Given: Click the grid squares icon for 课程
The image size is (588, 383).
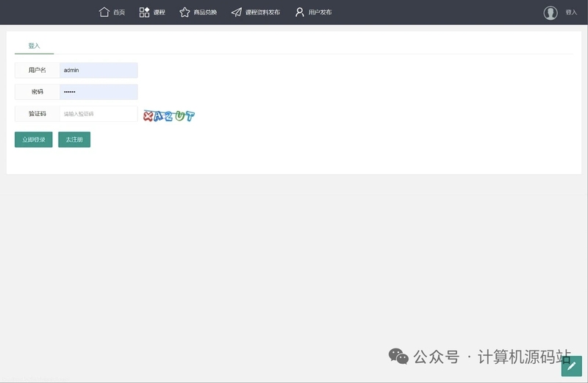Looking at the screenshot, I should (x=144, y=12).
